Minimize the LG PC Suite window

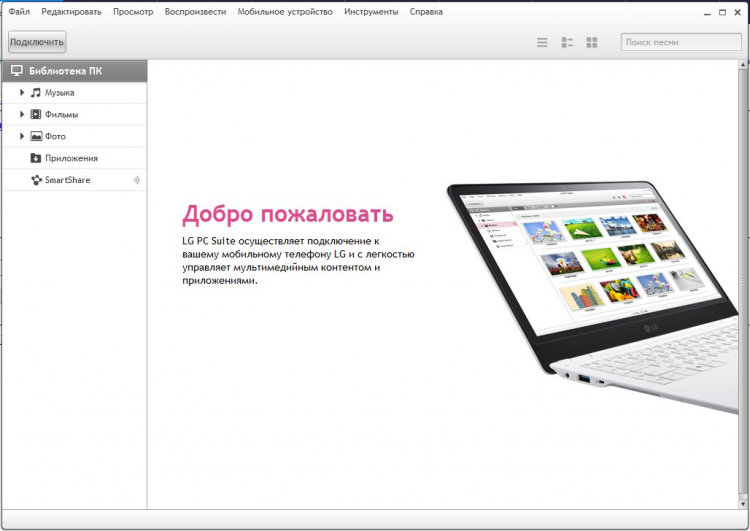[707, 13]
